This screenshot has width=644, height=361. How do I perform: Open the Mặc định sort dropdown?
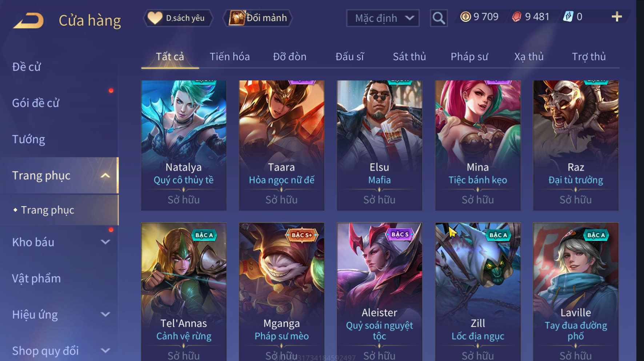(383, 18)
